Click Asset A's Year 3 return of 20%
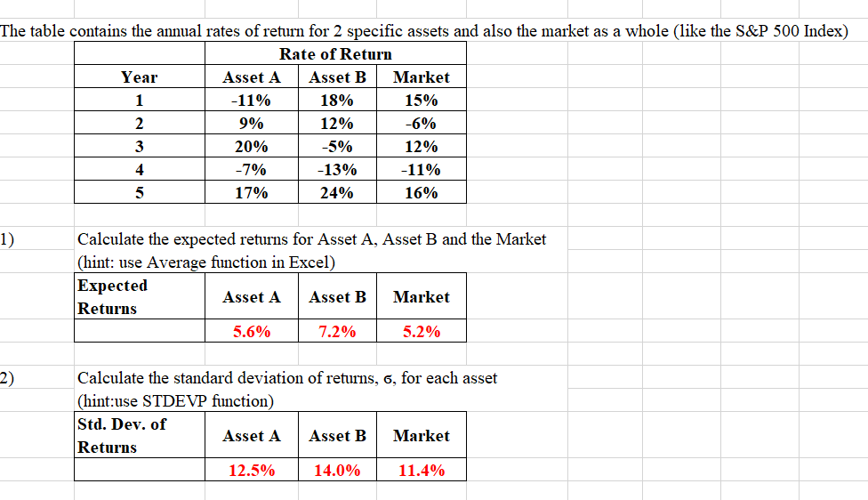The height and width of the screenshot is (500, 868). tap(251, 147)
